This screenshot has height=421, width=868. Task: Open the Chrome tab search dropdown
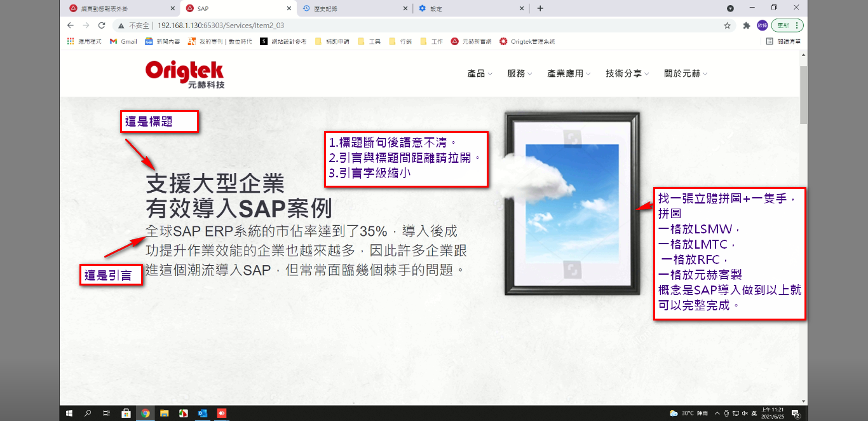pyautogui.click(x=730, y=8)
